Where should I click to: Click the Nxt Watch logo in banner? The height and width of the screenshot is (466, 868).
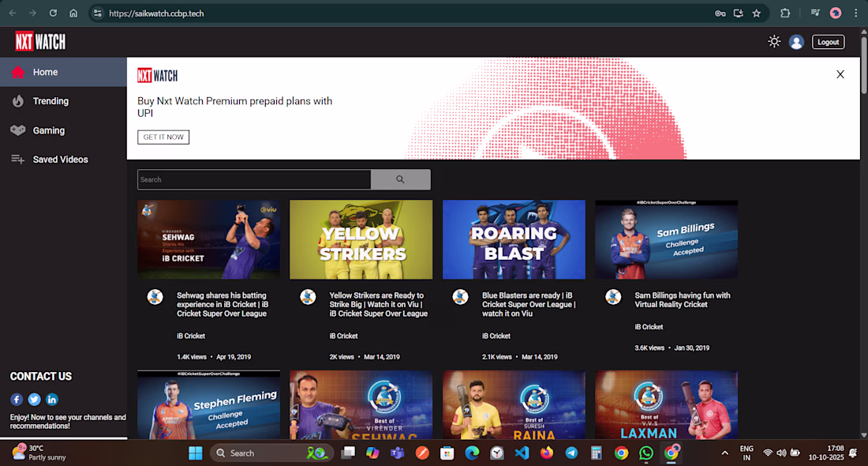pyautogui.click(x=157, y=75)
